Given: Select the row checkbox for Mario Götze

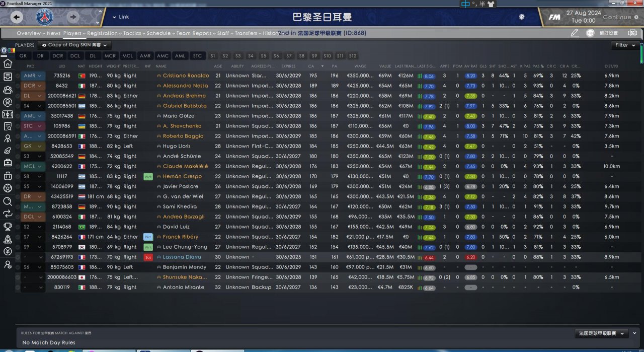Looking at the screenshot, I should pos(18,116).
